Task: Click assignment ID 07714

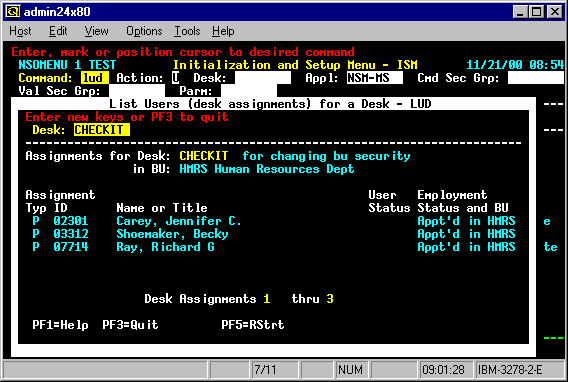Action: (x=71, y=247)
